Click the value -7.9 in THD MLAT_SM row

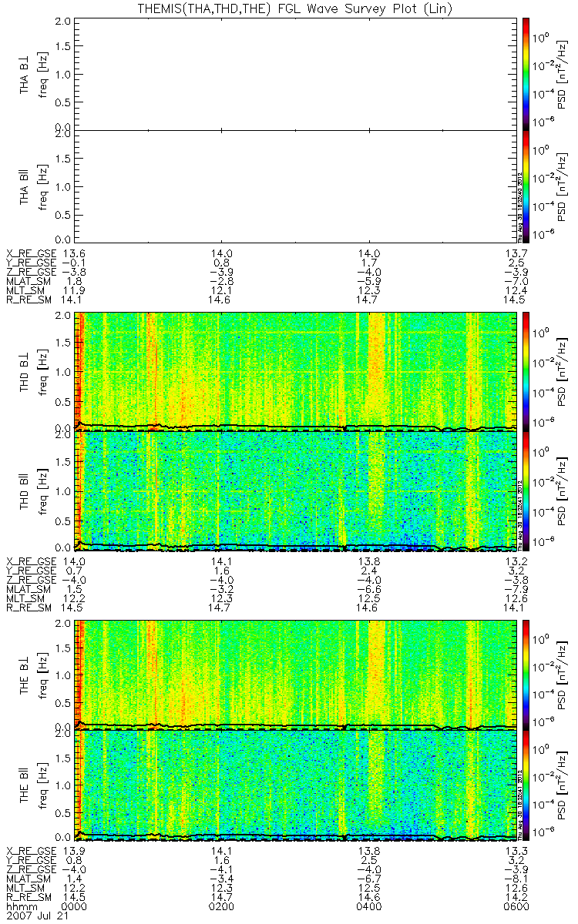tap(515, 589)
